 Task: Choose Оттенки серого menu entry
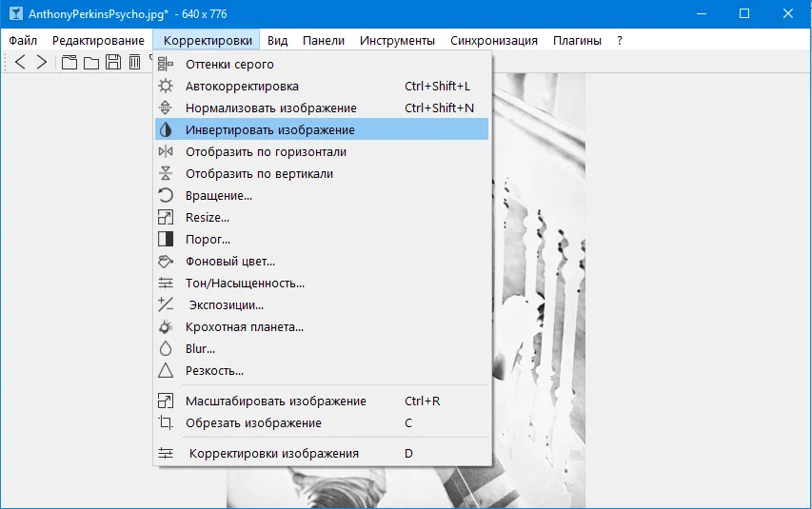pyautogui.click(x=322, y=64)
